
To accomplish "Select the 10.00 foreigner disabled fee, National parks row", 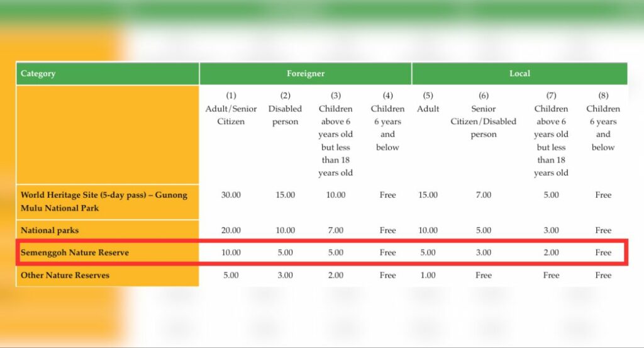I will coord(285,230).
